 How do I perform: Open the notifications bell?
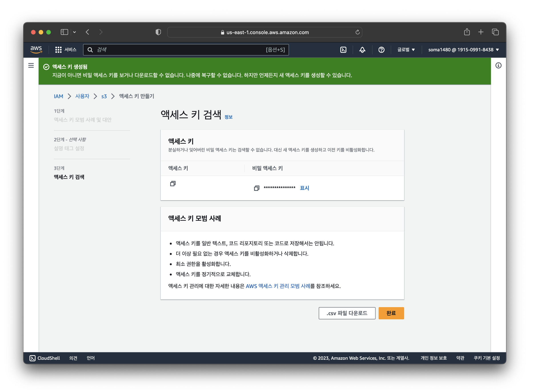[363, 50]
